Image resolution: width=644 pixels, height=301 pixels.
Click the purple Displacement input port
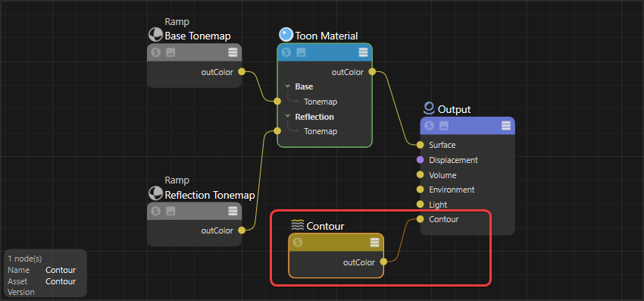tap(420, 160)
